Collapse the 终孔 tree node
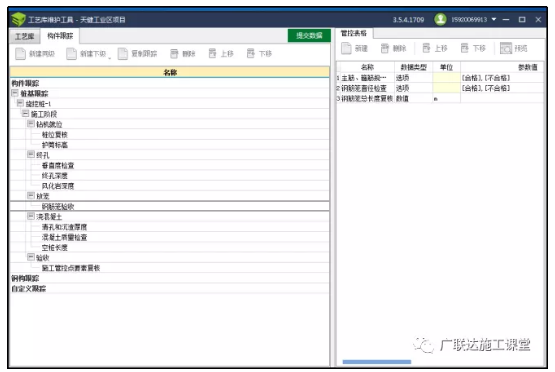Viewport: 555px width, 372px height. (31, 155)
